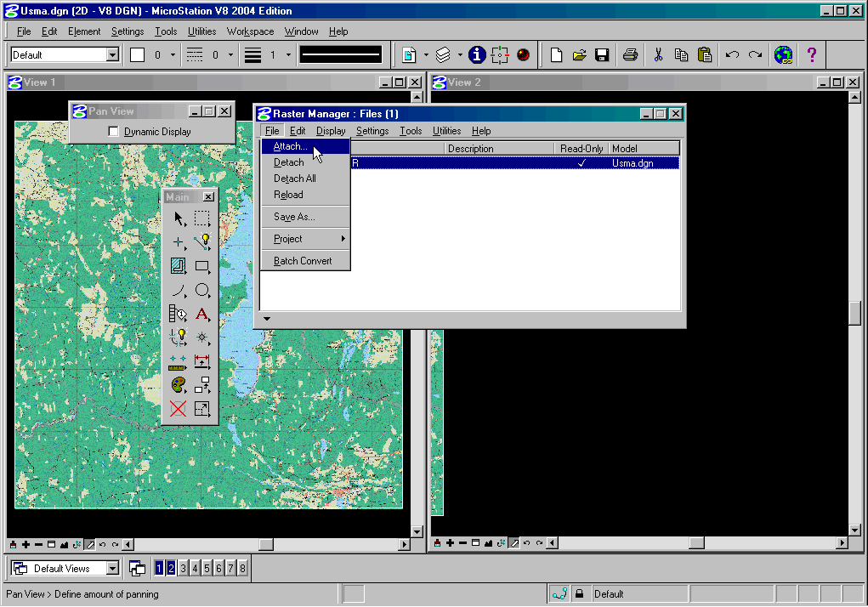Click the Print icon
This screenshot has width=868, height=607.
630,54
